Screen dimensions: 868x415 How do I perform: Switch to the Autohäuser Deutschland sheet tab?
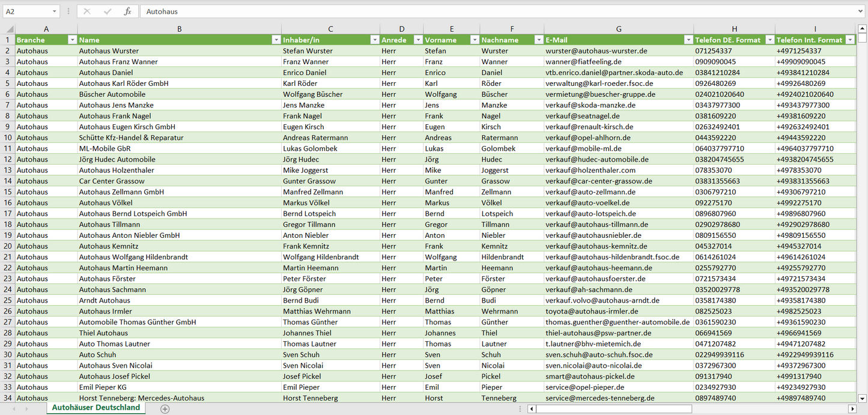[x=96, y=408]
